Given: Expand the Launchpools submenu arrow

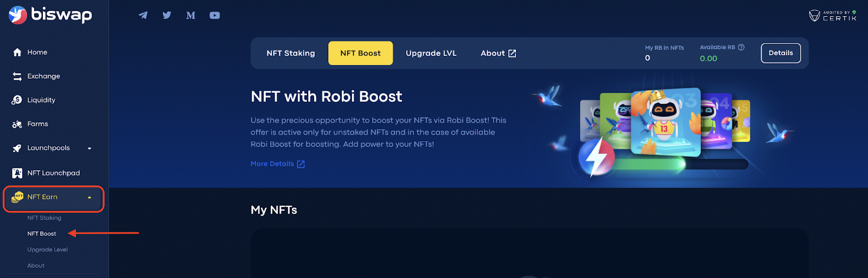Looking at the screenshot, I should [90, 148].
